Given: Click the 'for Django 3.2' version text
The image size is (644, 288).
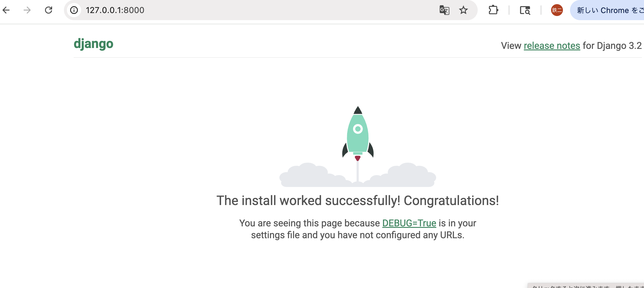Looking at the screenshot, I should (x=612, y=46).
